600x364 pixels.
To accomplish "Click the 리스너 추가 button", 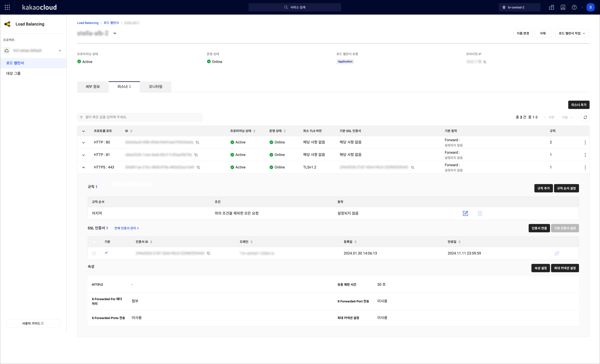I will 579,105.
